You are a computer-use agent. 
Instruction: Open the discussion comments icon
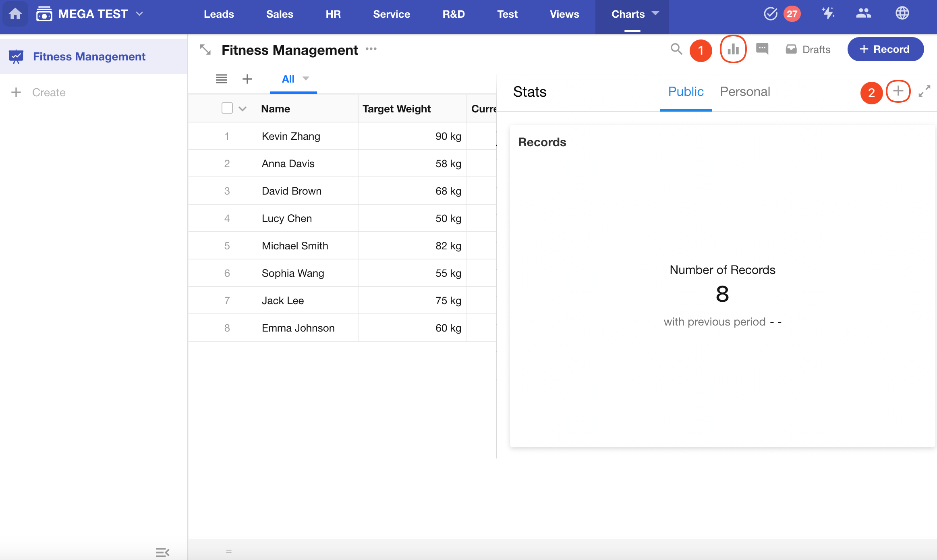[x=762, y=49]
